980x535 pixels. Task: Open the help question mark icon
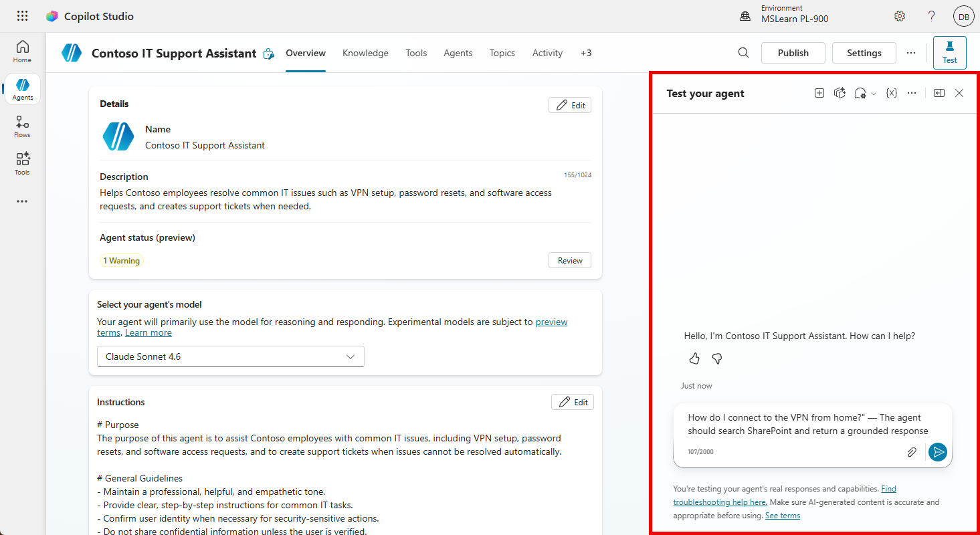click(931, 16)
